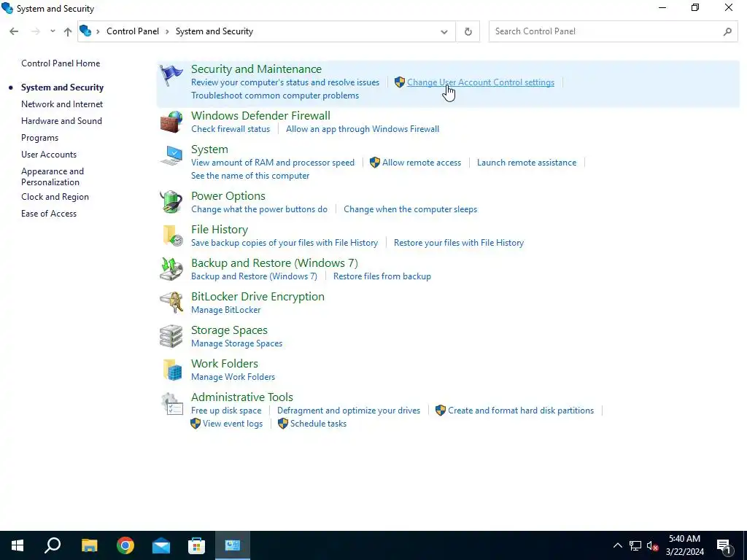Click the search magnifier in search box
The height and width of the screenshot is (560, 747).
727,31
